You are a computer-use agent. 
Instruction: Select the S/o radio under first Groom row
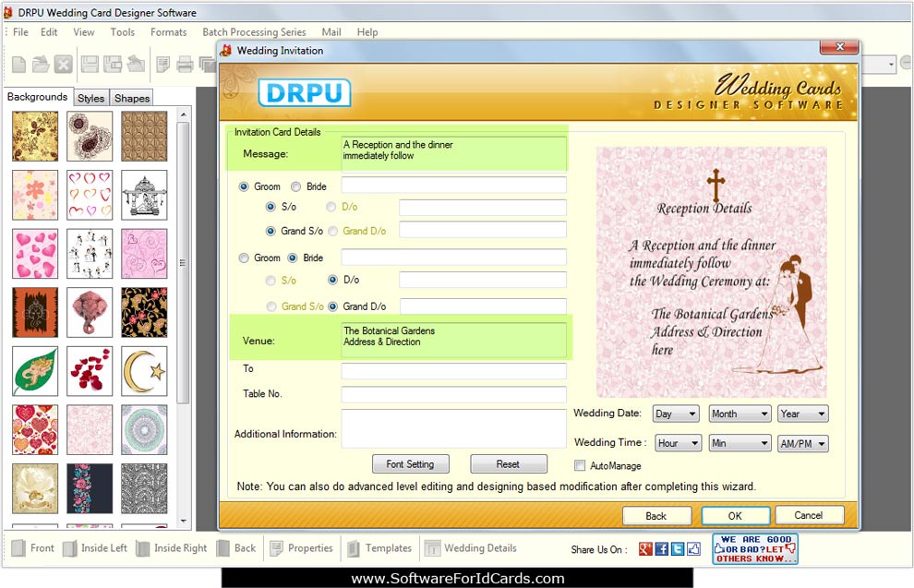coord(271,207)
